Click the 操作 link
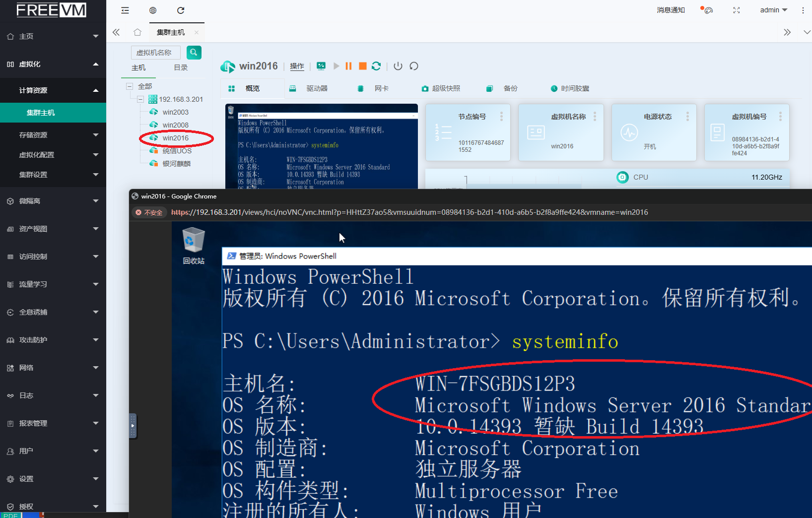 click(x=297, y=66)
